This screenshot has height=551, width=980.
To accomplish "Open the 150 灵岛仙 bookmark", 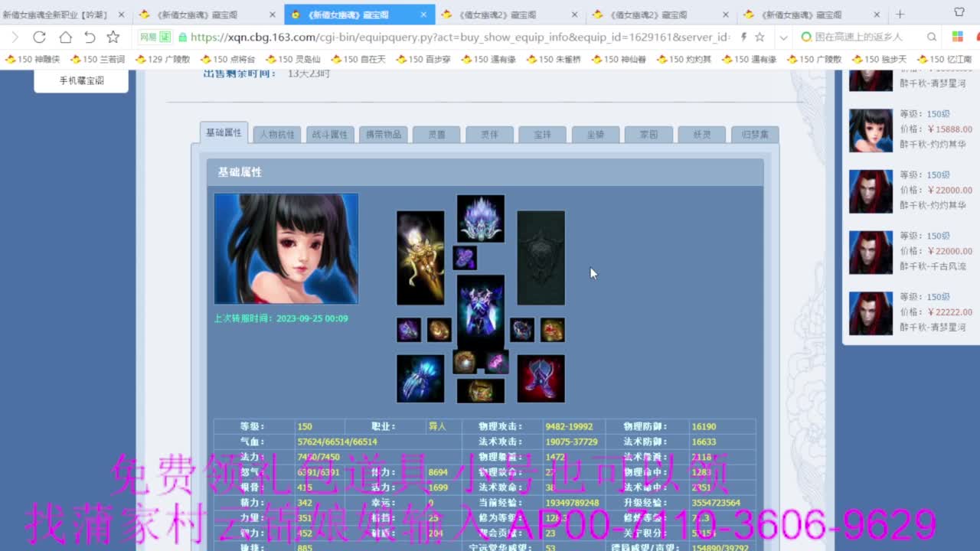I will tap(292, 59).
